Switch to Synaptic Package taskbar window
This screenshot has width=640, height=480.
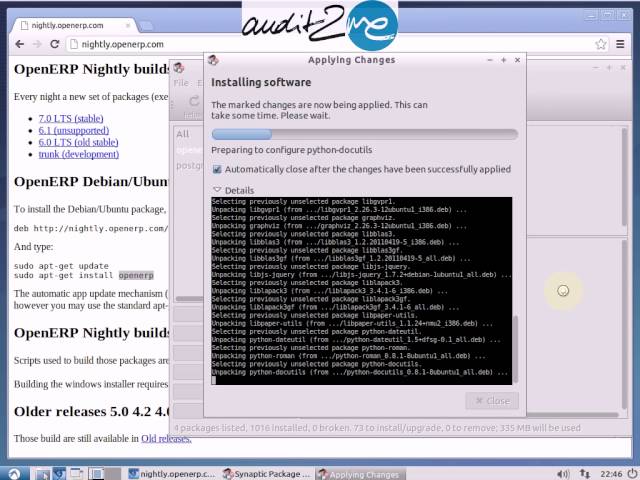pos(267,474)
